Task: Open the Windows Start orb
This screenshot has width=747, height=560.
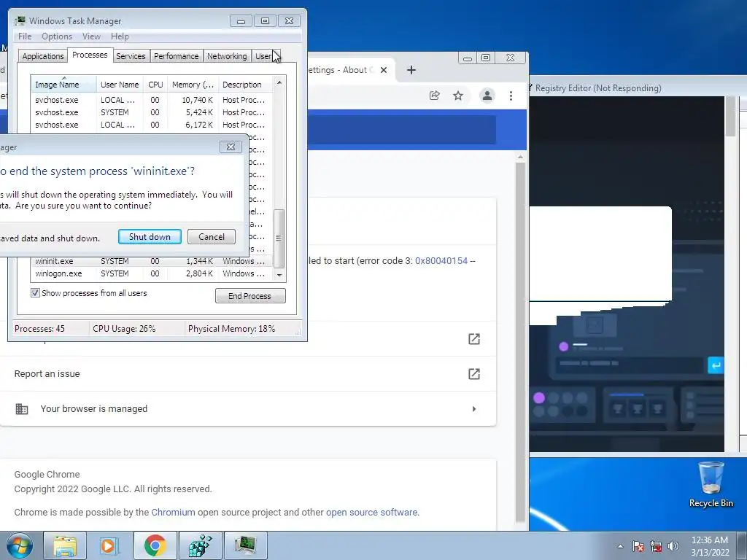Action: [19, 545]
